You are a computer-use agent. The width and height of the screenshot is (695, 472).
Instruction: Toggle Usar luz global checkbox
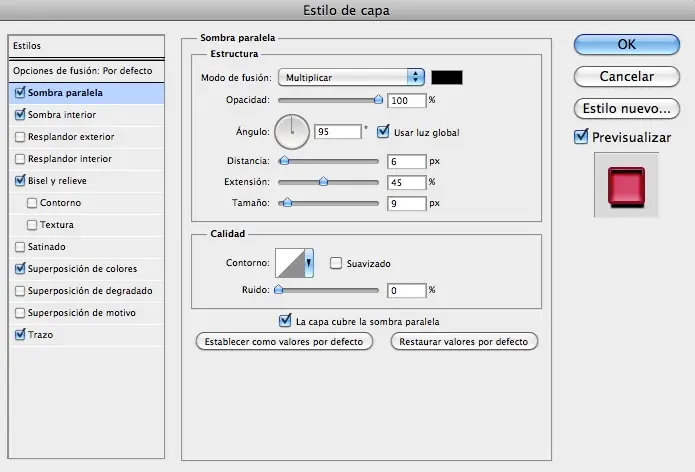point(383,132)
